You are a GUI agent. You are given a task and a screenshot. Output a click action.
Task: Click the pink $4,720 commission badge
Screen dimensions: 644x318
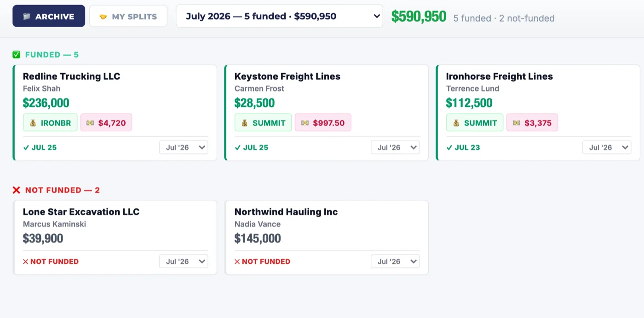coord(106,122)
